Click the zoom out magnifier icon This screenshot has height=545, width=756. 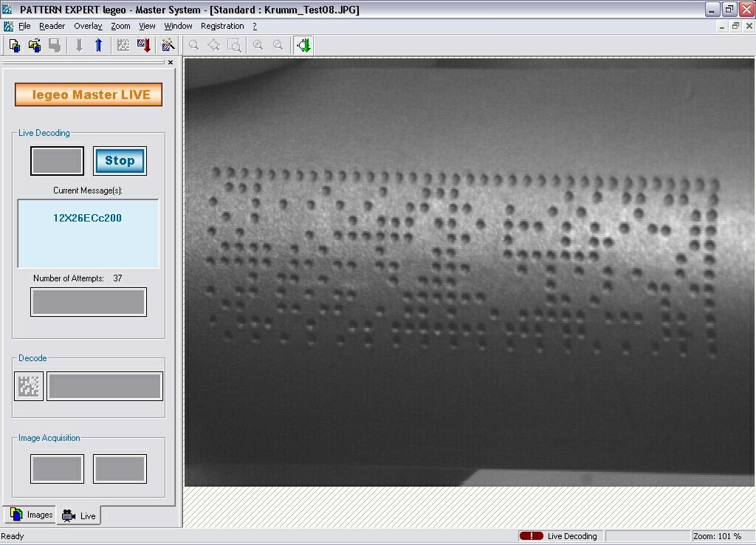(x=278, y=46)
